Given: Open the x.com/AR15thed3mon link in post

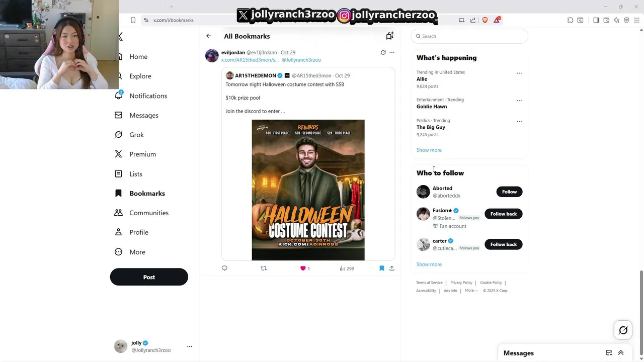Looking at the screenshot, I should tap(250, 60).
